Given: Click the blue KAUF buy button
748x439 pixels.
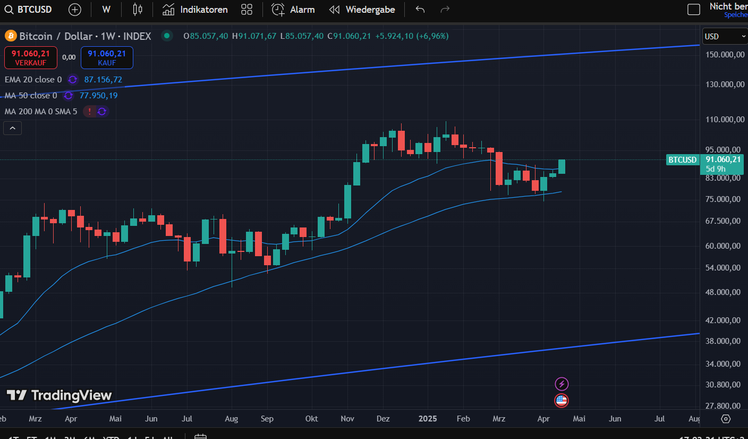Looking at the screenshot, I should 107,58.
